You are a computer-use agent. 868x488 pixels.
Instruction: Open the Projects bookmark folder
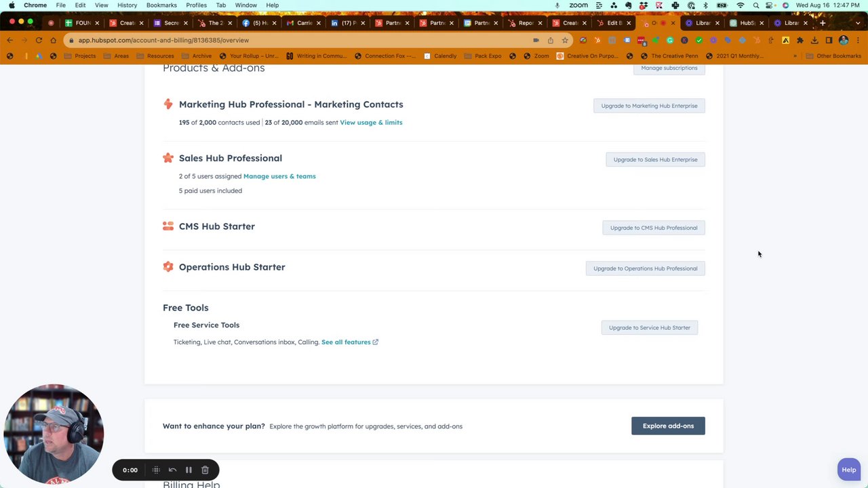[x=80, y=56]
